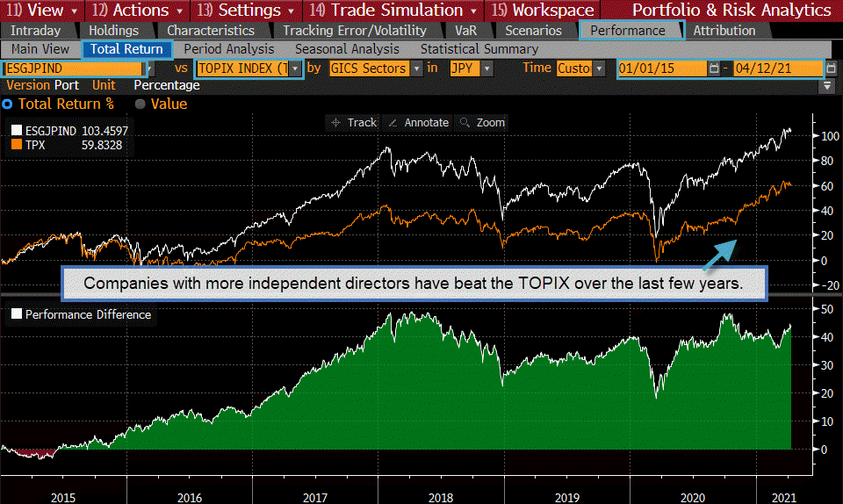
Task: Click the 04/12/21 end date field
Action: pyautogui.click(x=779, y=68)
